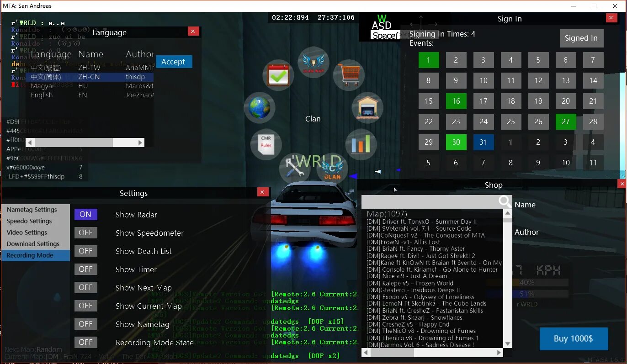Select green day 16 in calendar
This screenshot has width=627, height=364.
coord(456,101)
